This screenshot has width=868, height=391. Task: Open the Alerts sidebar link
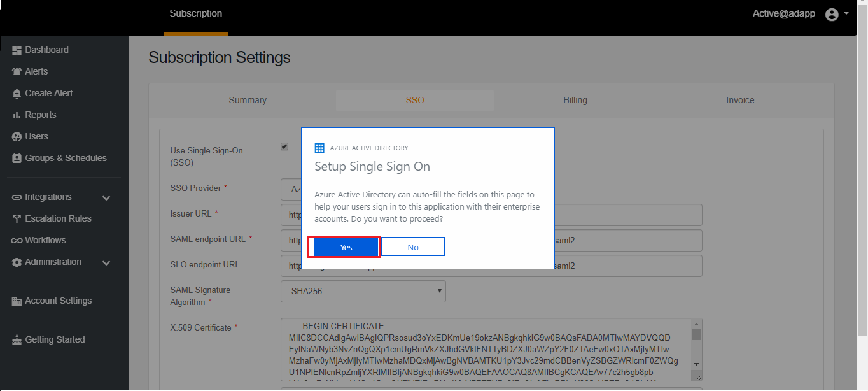click(36, 71)
